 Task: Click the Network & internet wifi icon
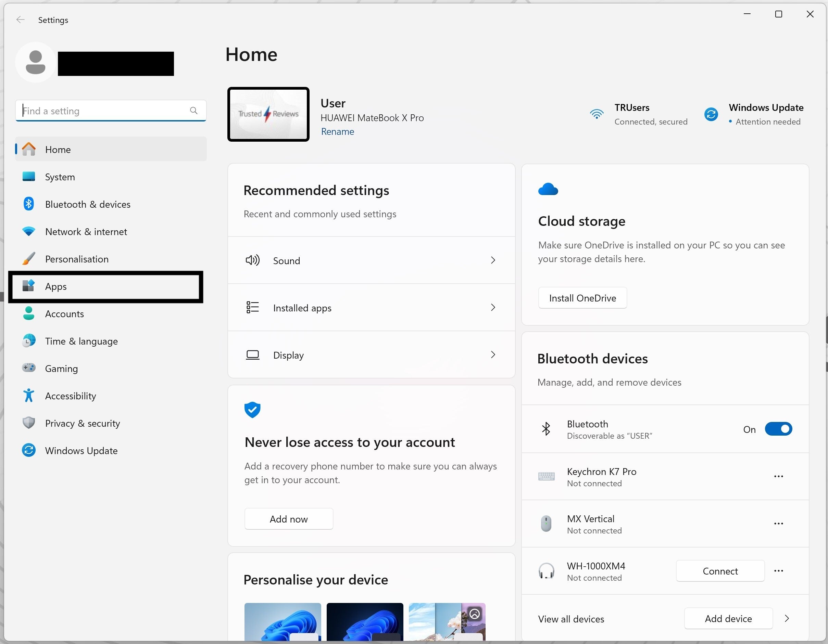coord(29,231)
